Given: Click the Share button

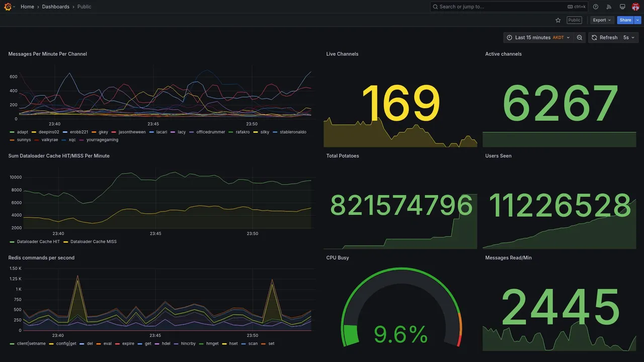Looking at the screenshot, I should [625, 20].
